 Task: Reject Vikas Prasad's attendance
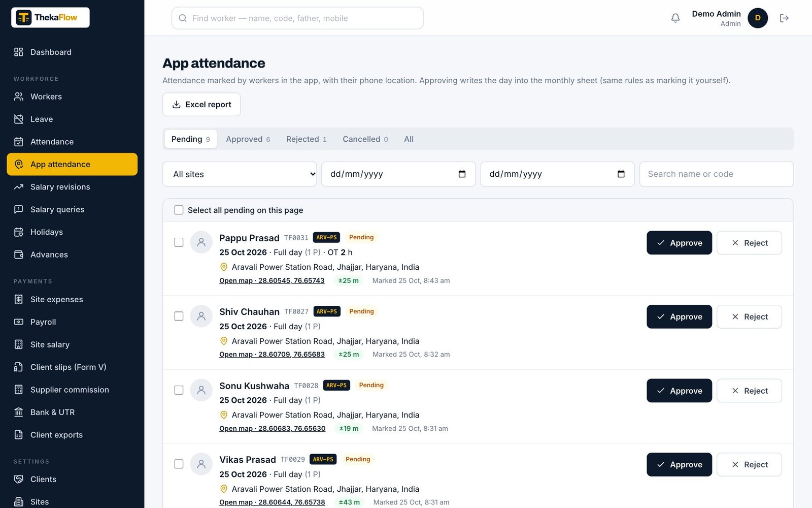(749, 464)
